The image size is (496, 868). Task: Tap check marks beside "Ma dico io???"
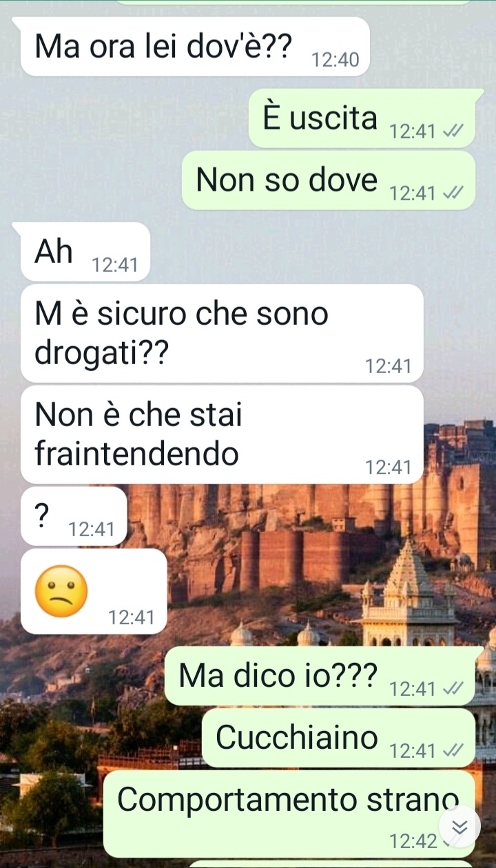[x=454, y=688]
